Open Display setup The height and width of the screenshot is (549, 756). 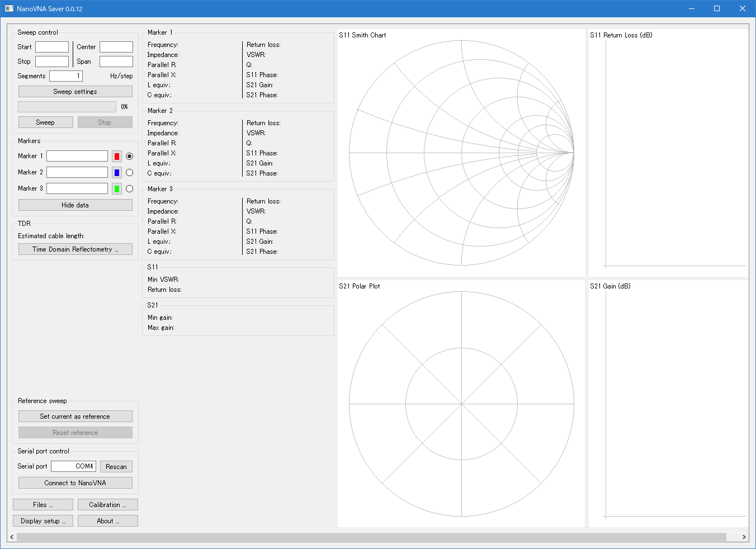point(43,521)
